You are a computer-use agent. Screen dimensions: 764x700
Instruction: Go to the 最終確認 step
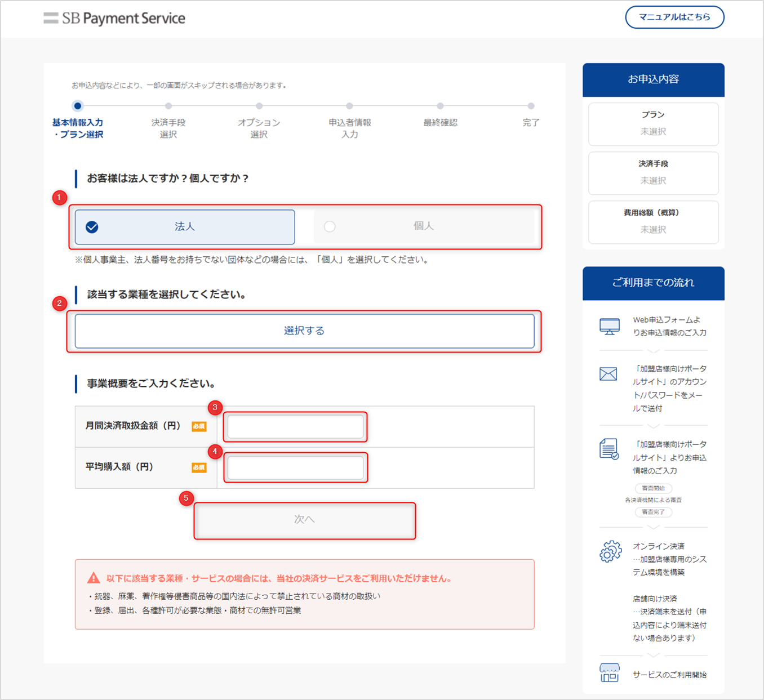point(441,115)
